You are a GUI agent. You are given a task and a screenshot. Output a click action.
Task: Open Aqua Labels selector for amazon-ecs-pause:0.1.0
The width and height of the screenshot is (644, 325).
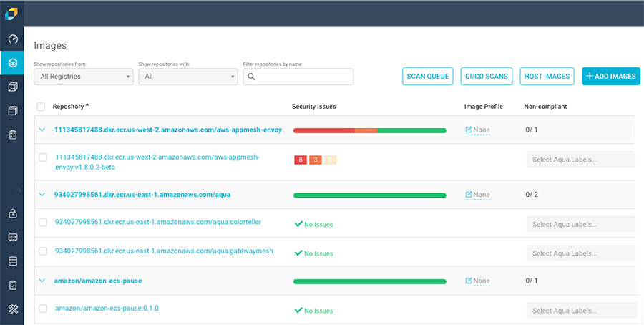click(x=581, y=311)
